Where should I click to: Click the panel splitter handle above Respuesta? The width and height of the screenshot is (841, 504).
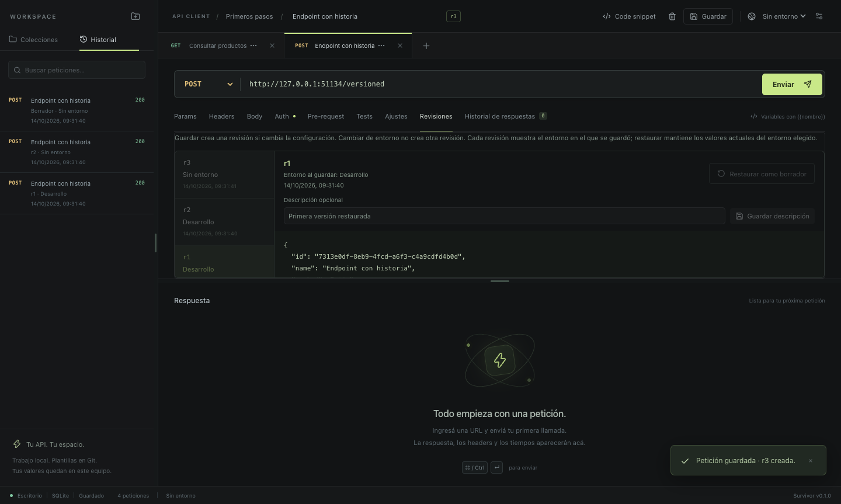500,281
